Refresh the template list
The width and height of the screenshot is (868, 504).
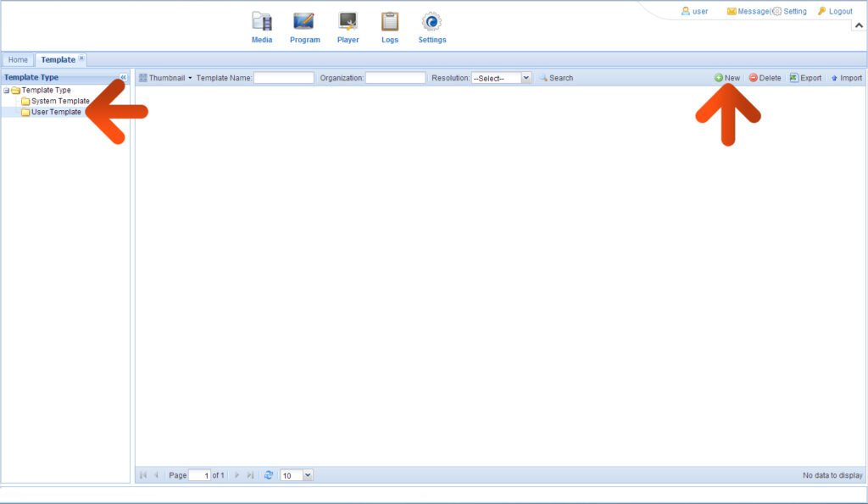(269, 475)
